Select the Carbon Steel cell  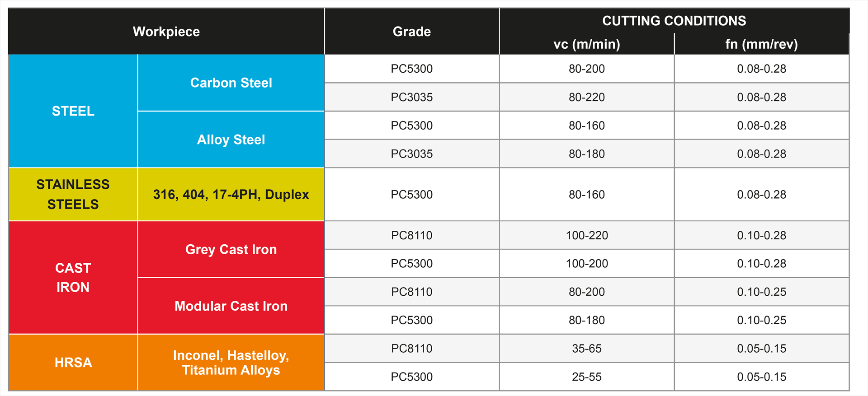pos(231,83)
